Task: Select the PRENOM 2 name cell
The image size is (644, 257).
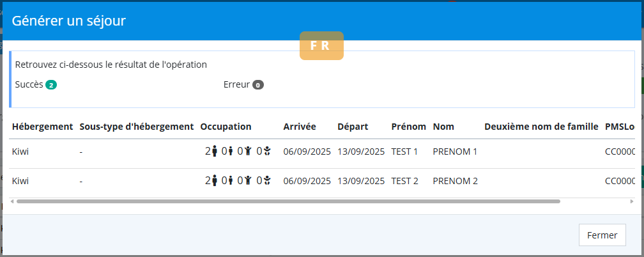Action: tap(455, 181)
